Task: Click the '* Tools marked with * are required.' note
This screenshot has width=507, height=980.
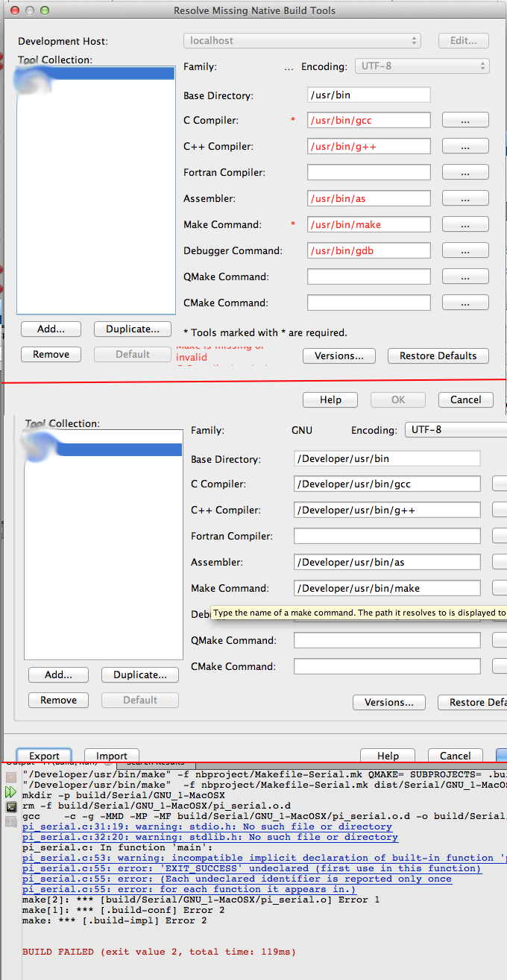Action: pos(265,332)
